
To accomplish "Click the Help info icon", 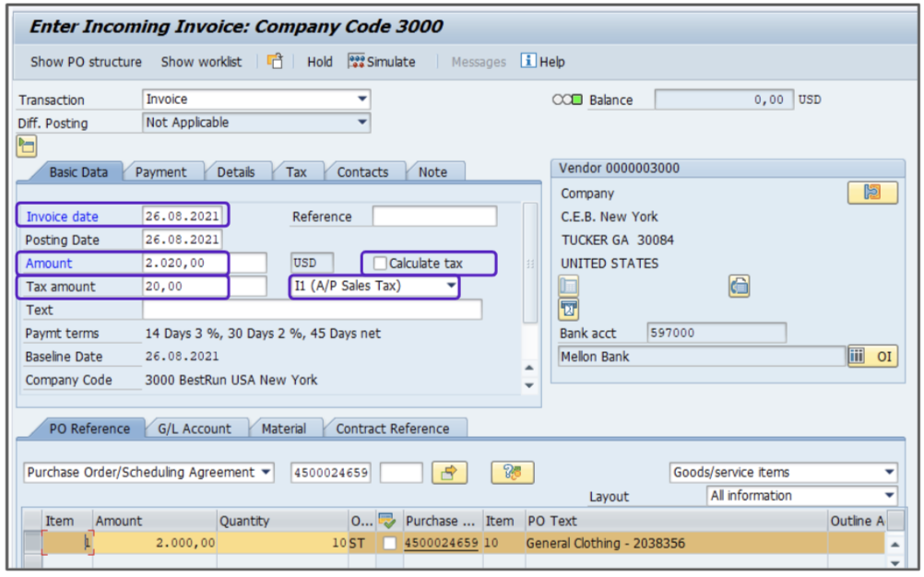I will (528, 62).
